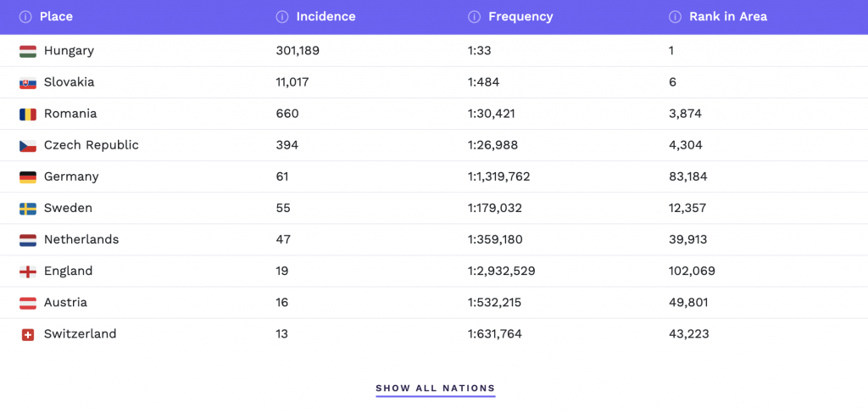Click the England flag icon
Screen dimensions: 868x414
[x=28, y=271]
